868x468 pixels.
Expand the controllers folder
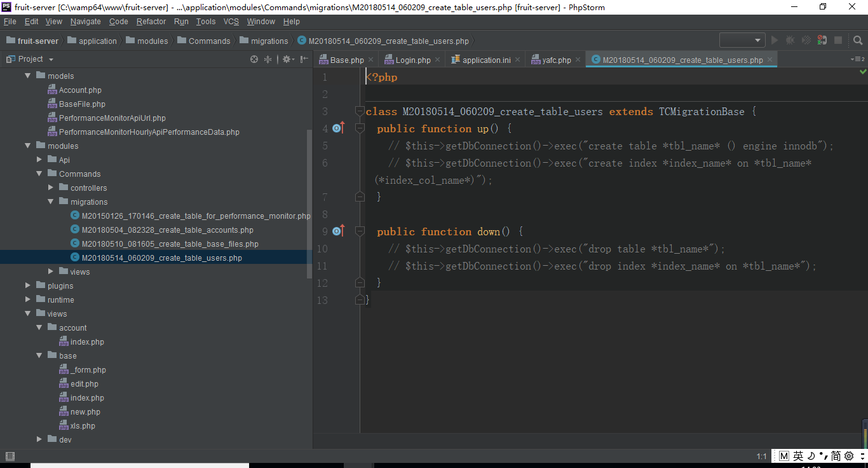tap(50, 188)
